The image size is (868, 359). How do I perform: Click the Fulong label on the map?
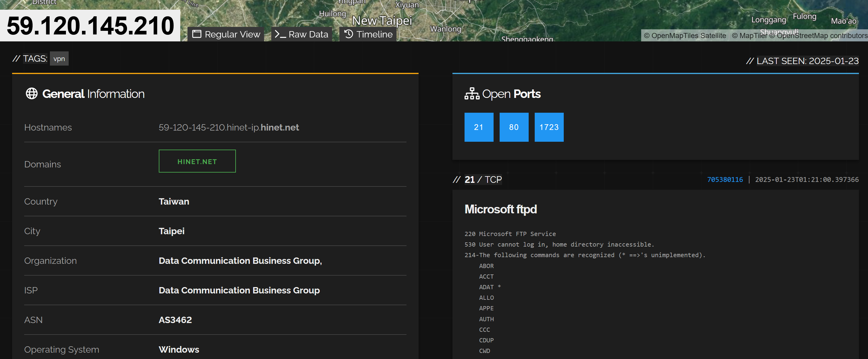click(804, 17)
